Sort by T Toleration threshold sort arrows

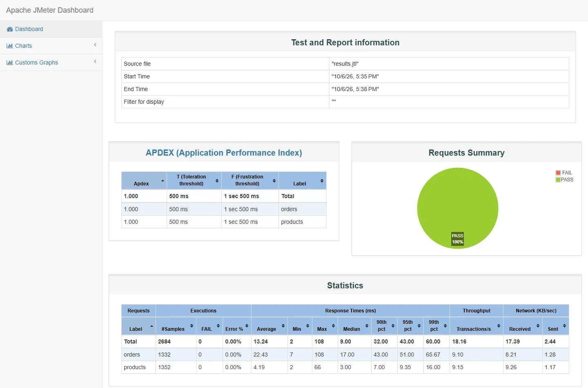coord(217,181)
